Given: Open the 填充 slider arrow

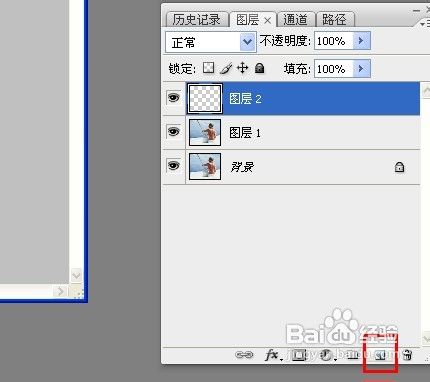Looking at the screenshot, I should pos(362,69).
